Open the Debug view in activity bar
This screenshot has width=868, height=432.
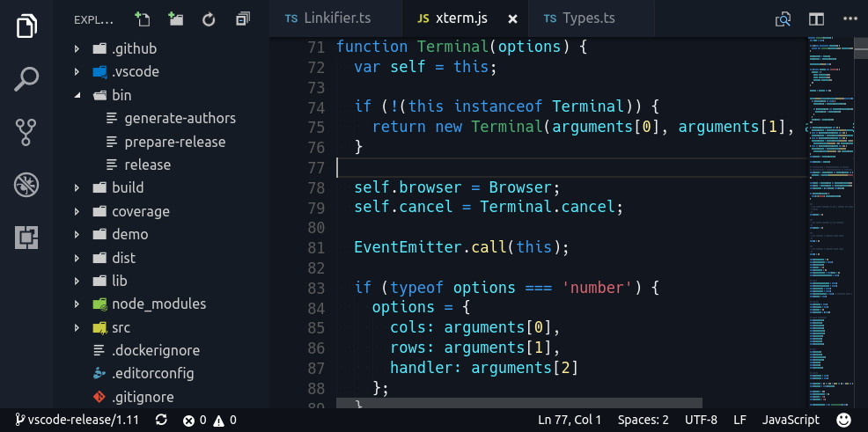pos(26,185)
